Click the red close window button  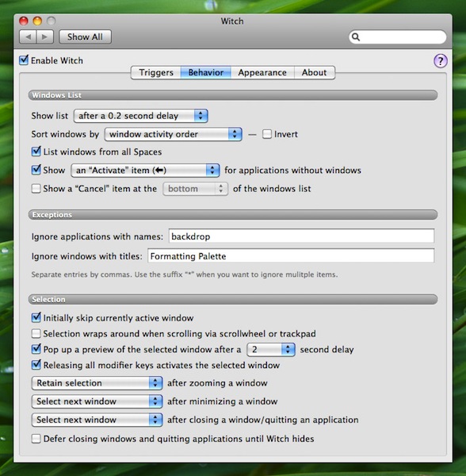24,21
